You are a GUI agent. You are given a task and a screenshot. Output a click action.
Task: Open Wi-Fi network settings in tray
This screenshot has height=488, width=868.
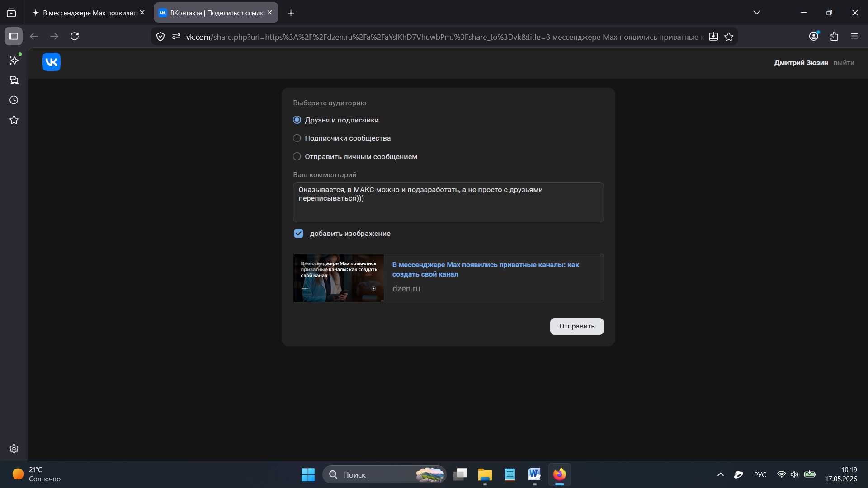[781, 474]
